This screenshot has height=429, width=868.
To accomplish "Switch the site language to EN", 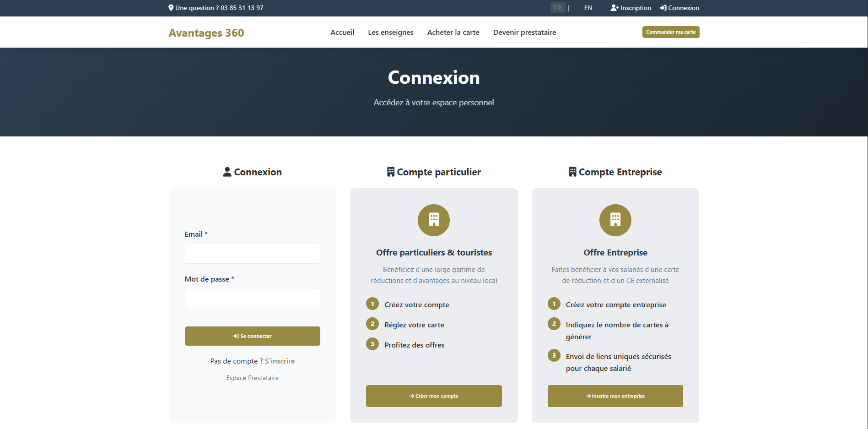I will click(588, 7).
